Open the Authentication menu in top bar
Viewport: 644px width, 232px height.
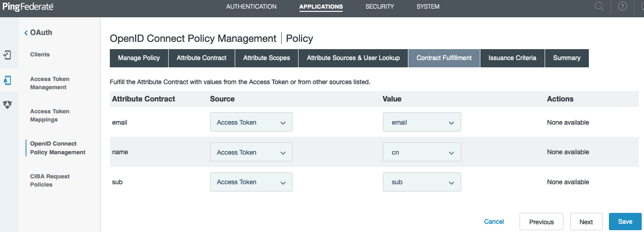[251, 7]
